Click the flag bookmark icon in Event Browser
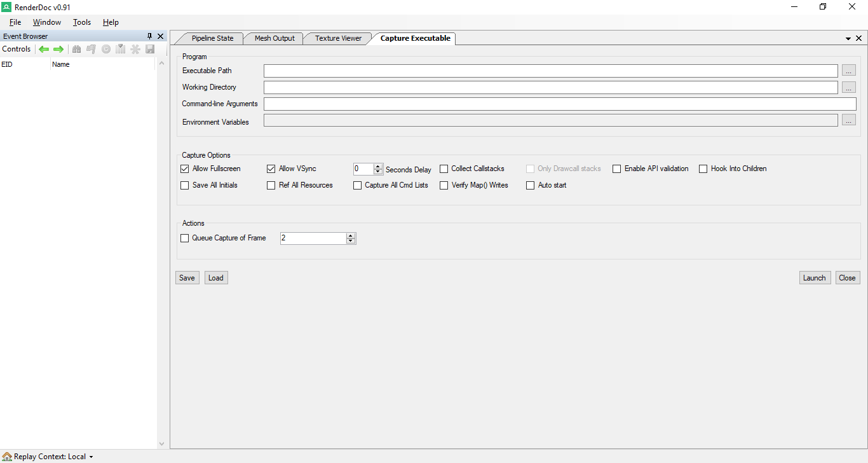This screenshot has height=463, width=868. 91,49
